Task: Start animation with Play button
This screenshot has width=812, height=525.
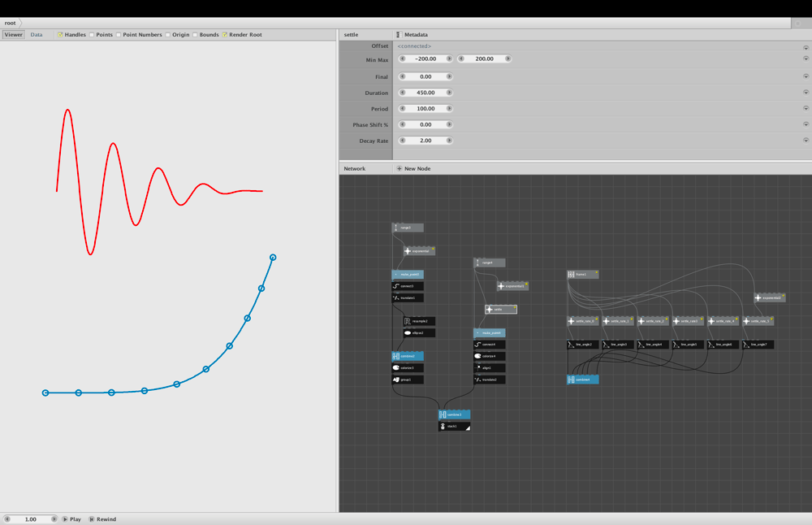Action: point(72,518)
